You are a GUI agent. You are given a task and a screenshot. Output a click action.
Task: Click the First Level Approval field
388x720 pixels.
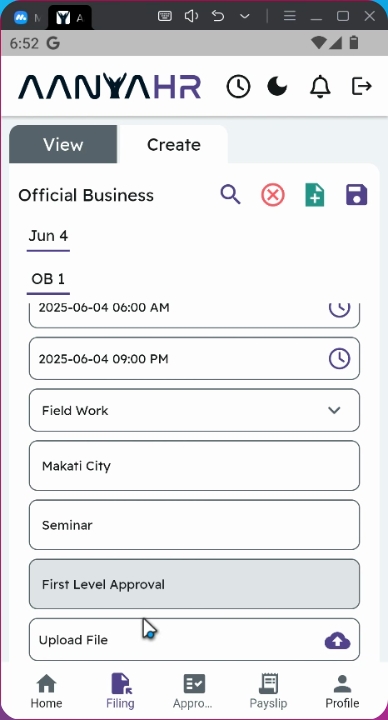click(x=194, y=584)
